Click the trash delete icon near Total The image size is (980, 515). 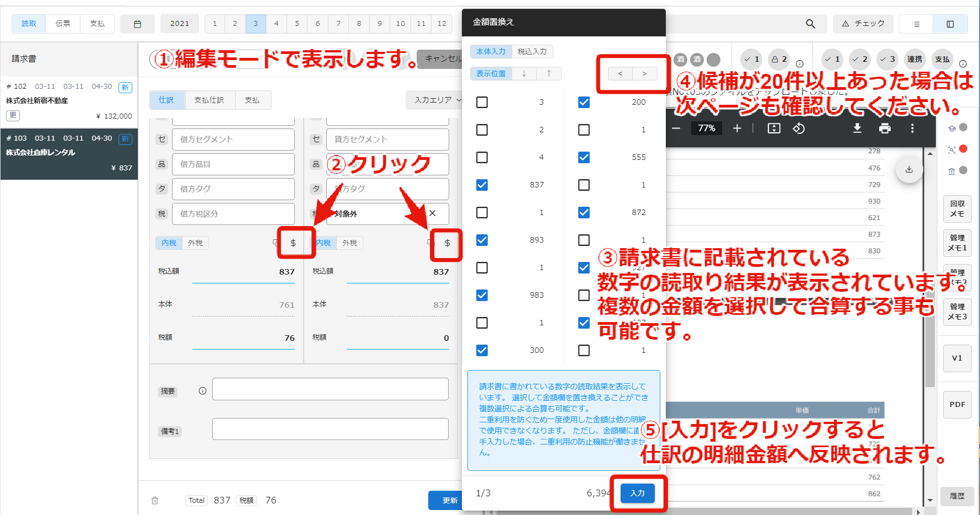point(155,501)
